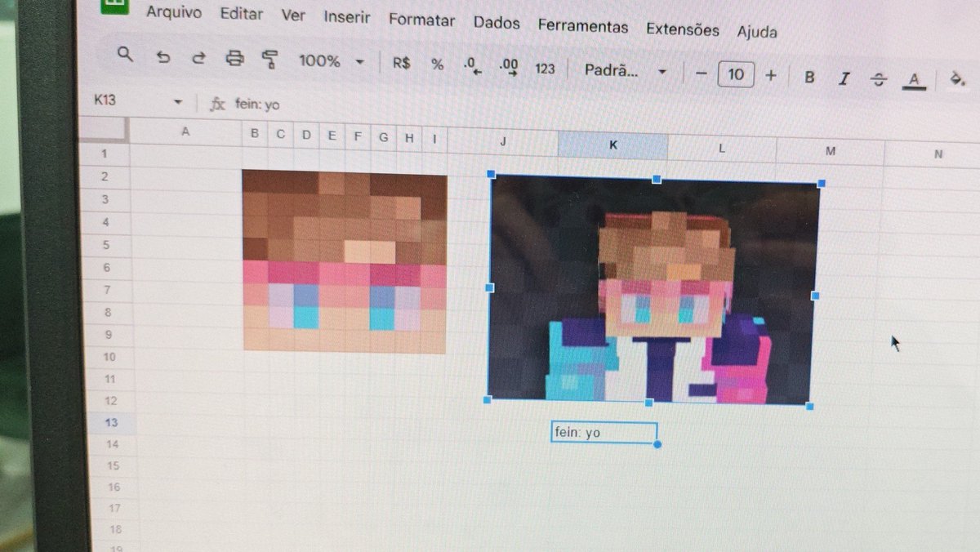The image size is (980, 552).
Task: Open the fill color picker
Action: [x=956, y=79]
